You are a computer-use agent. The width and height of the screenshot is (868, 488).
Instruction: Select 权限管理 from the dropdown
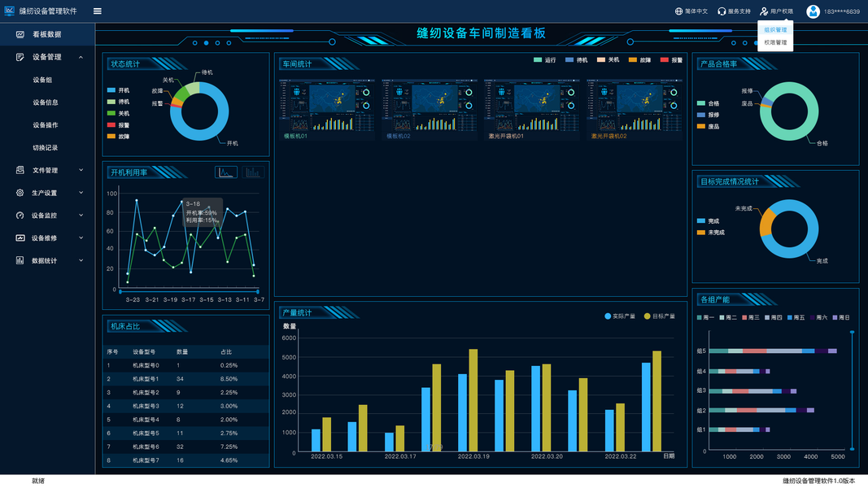tap(775, 42)
